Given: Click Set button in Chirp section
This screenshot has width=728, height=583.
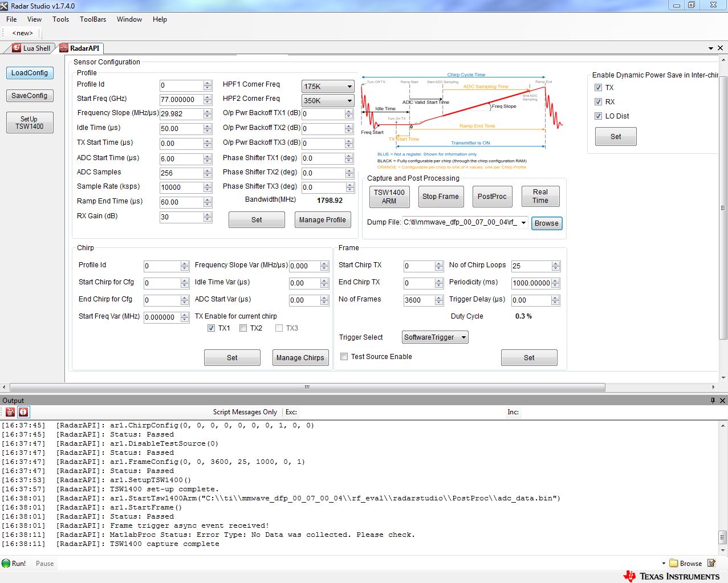Looking at the screenshot, I should point(232,358).
